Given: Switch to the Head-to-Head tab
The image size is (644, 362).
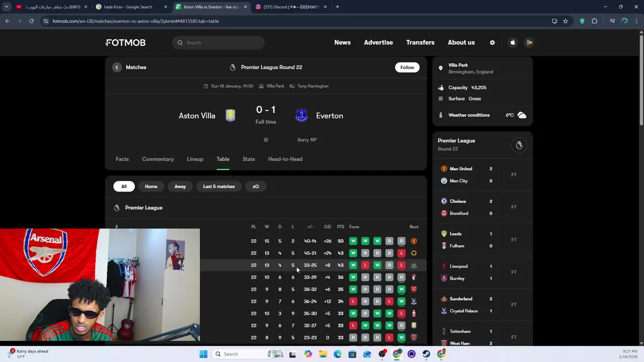Looking at the screenshot, I should point(285,159).
